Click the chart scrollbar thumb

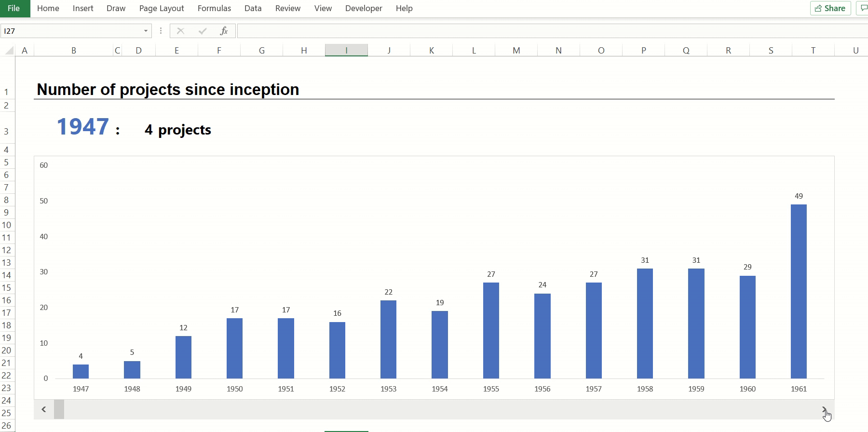tap(59, 409)
